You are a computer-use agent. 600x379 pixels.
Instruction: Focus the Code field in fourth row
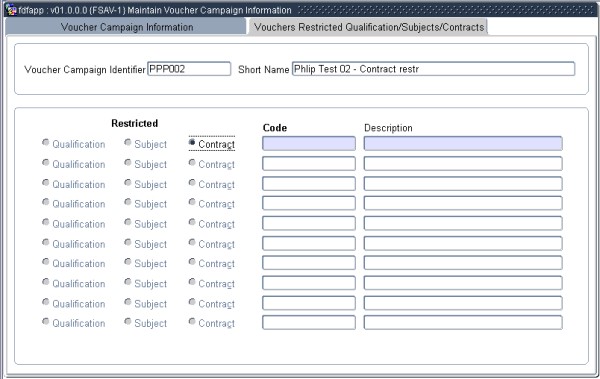[309, 203]
